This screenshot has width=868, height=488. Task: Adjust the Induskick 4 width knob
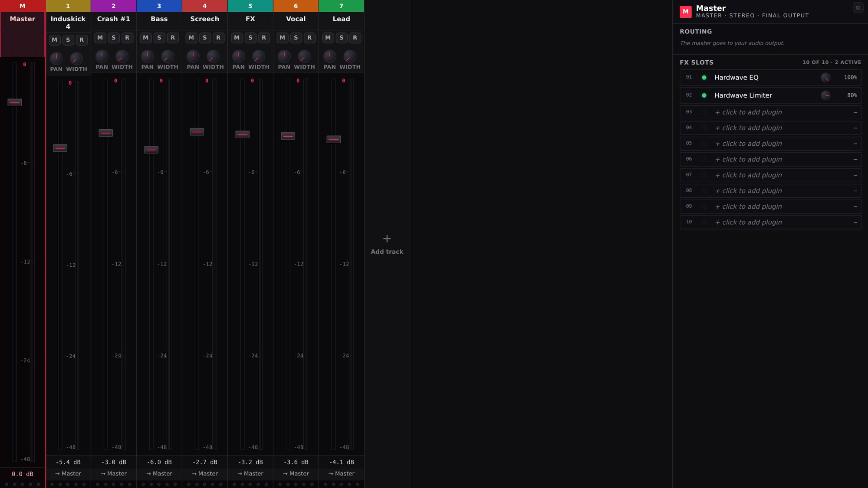[76, 58]
